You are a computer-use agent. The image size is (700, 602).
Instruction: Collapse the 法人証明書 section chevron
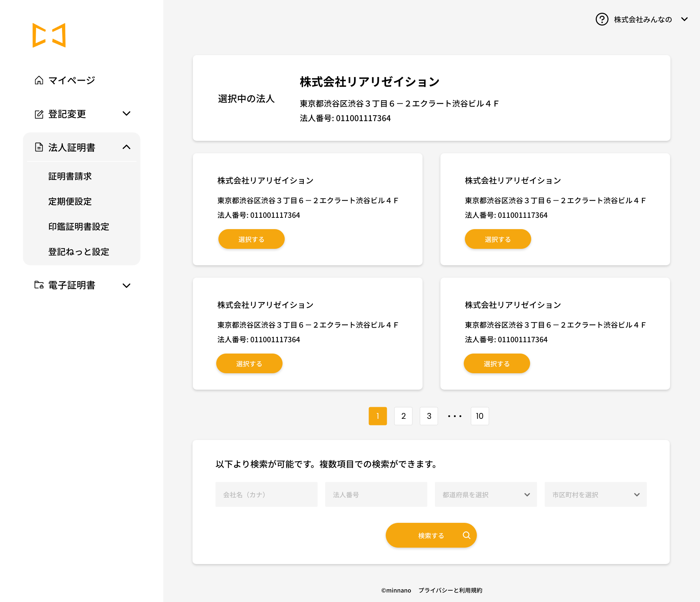coord(127,147)
